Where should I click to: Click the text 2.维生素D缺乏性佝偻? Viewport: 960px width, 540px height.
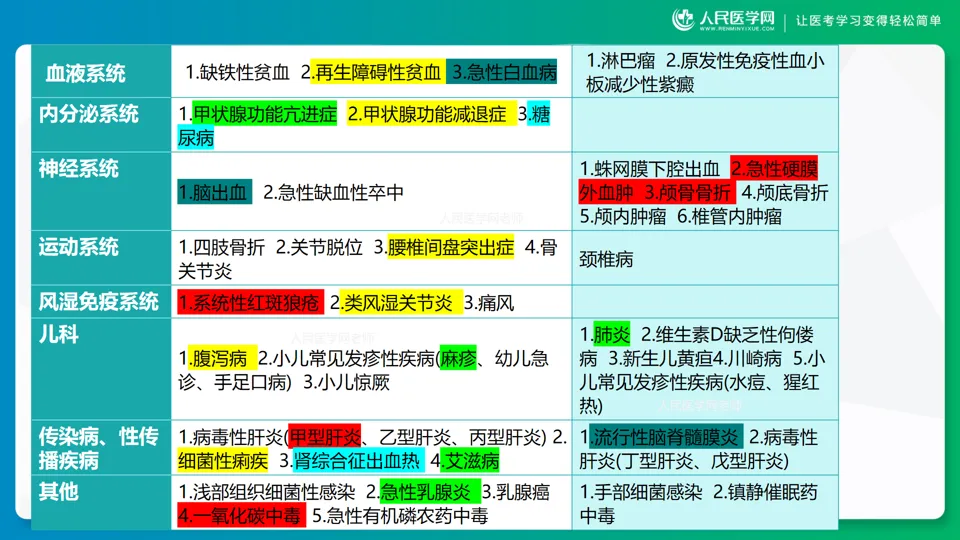[x=727, y=334]
